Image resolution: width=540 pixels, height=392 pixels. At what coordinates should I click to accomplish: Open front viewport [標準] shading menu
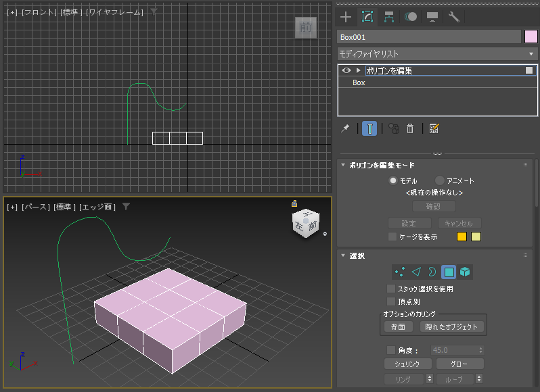pos(72,12)
